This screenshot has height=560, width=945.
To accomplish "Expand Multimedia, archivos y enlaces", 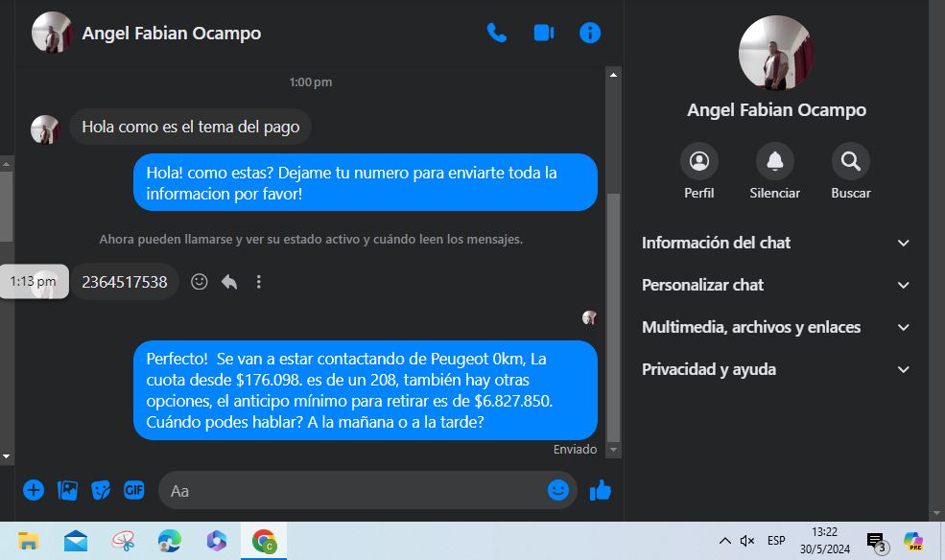I will click(x=776, y=327).
